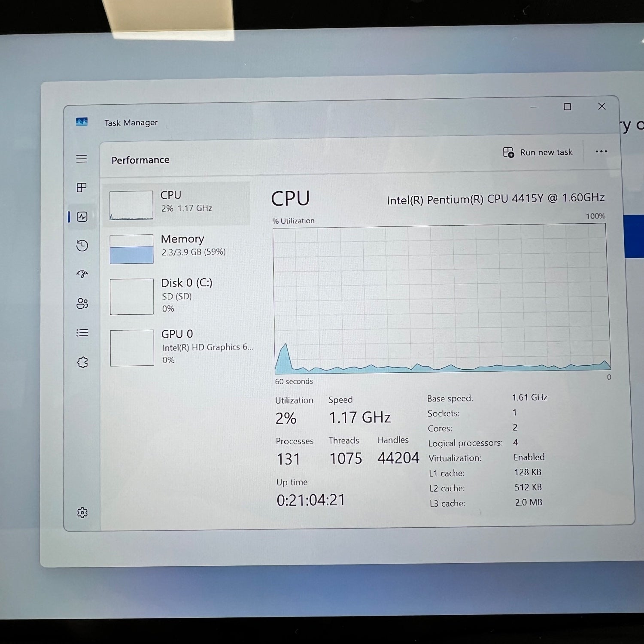Click the 60 seconds axis label
The width and height of the screenshot is (644, 644).
tap(294, 381)
